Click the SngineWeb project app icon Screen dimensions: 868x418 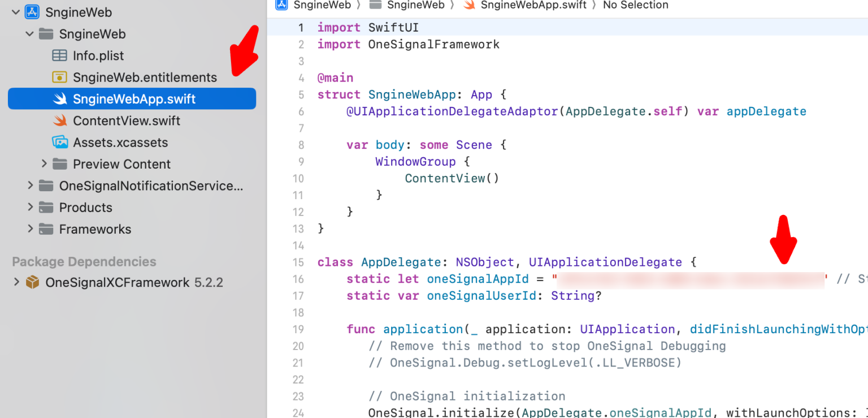32,12
